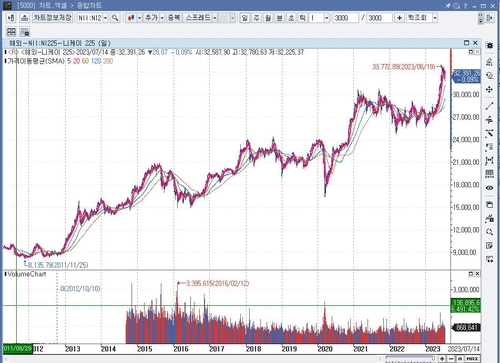Select the 일 (daily) period toggle

245,18
